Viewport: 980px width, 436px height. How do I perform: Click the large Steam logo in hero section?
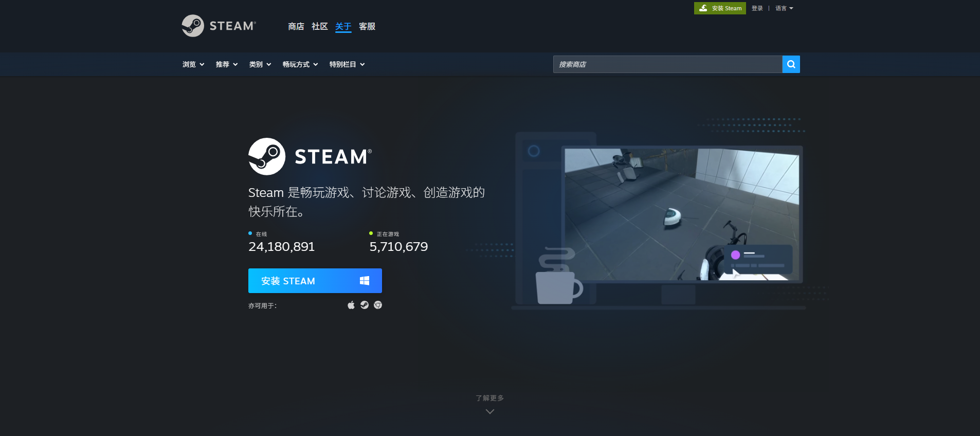(x=310, y=156)
